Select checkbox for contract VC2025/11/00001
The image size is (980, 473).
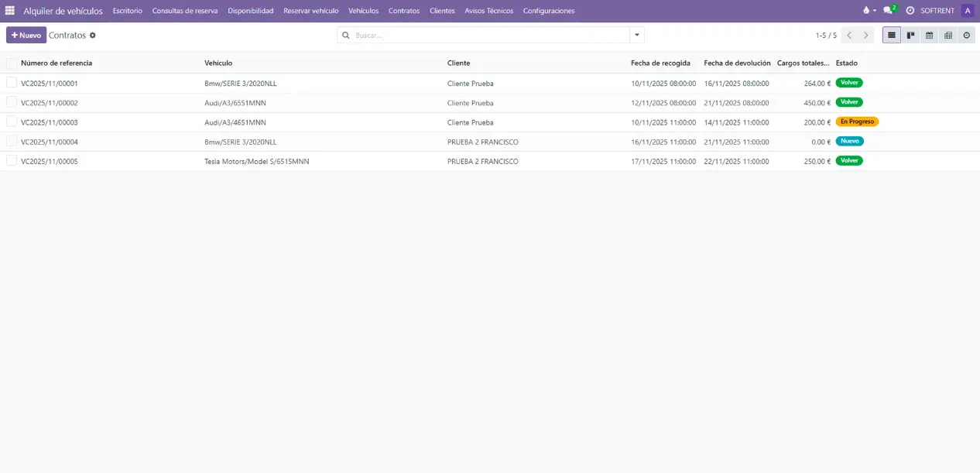pos(12,83)
